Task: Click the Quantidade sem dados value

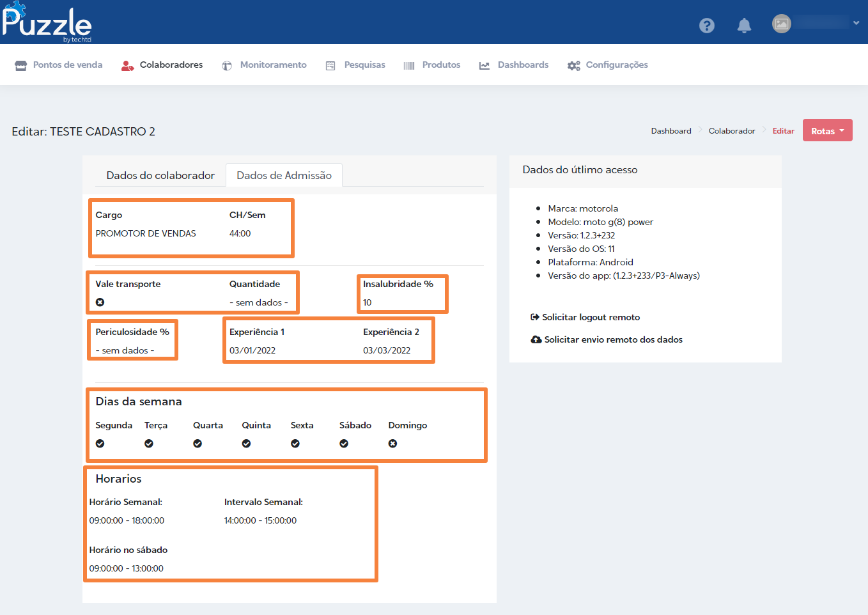Action: tap(259, 302)
